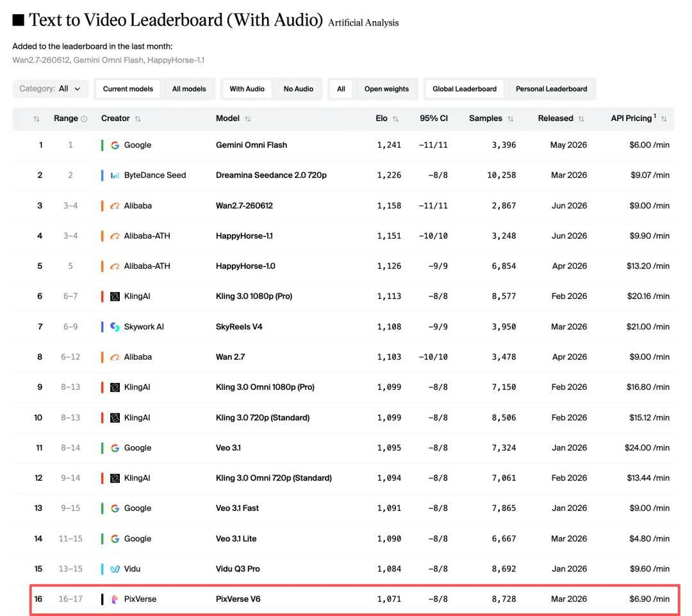
Task: Click ByteDance Seed logo icon
Action: (115, 175)
